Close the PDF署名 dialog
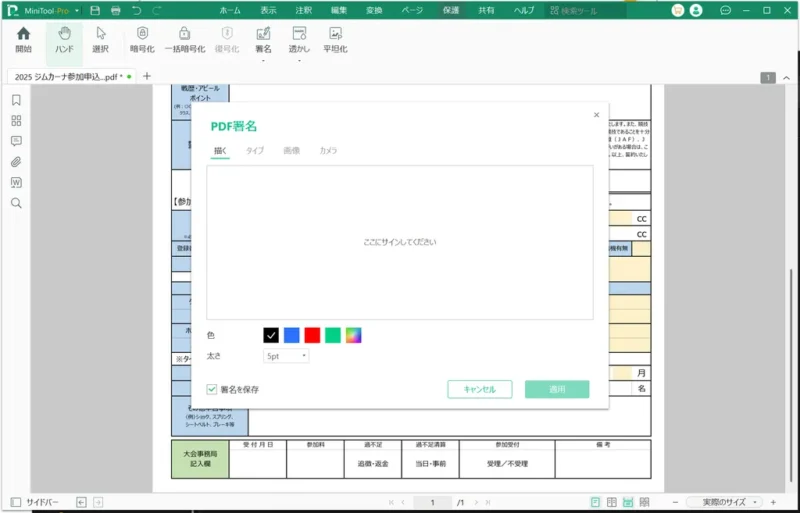Screen dimensions: 800x513 (x=596, y=115)
